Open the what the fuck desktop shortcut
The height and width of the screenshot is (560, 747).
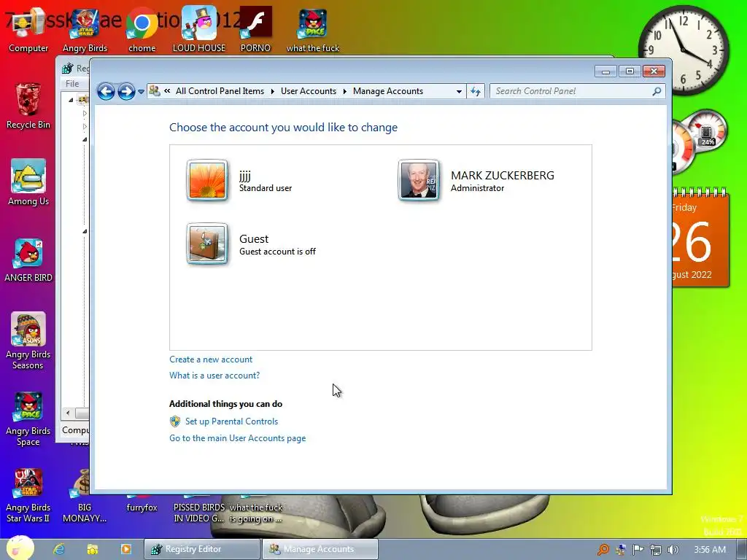(312, 29)
